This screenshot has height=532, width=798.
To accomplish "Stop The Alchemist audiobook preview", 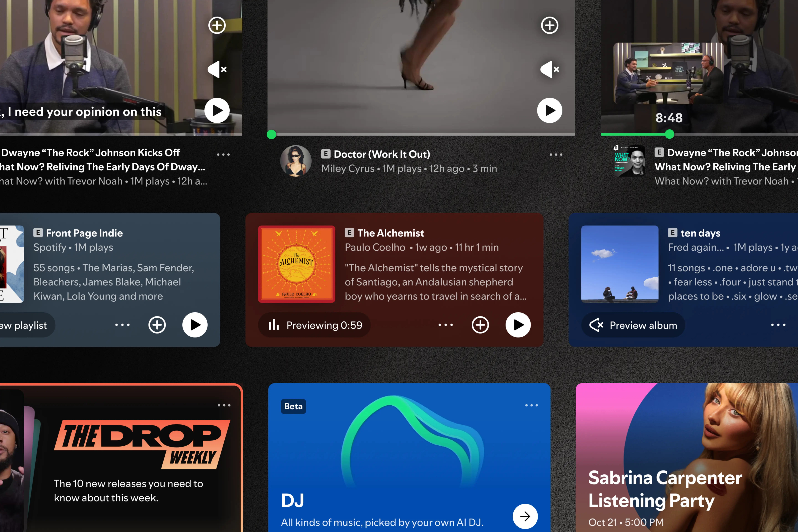I will click(x=314, y=325).
